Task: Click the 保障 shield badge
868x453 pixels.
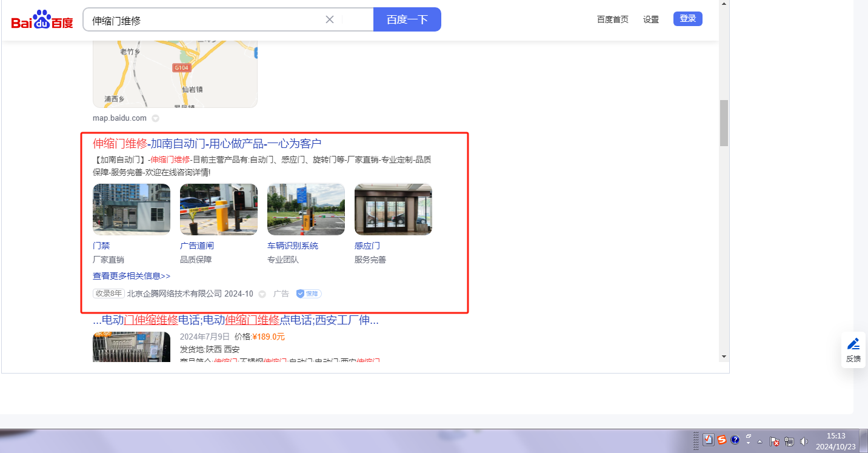Action: point(309,294)
